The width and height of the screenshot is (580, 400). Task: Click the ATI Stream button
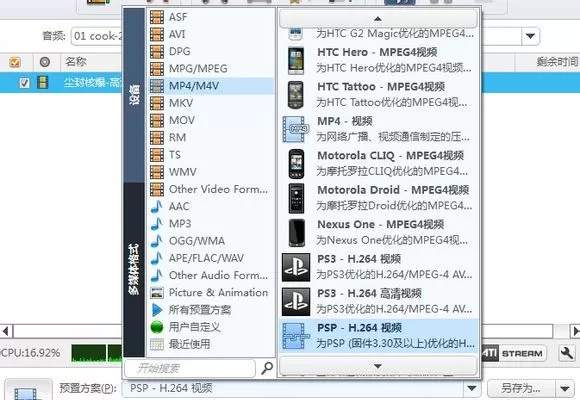[514, 353]
